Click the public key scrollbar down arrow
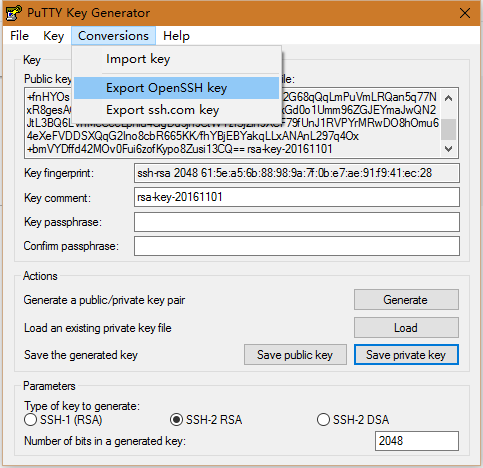This screenshot has width=483, height=468. (x=448, y=149)
